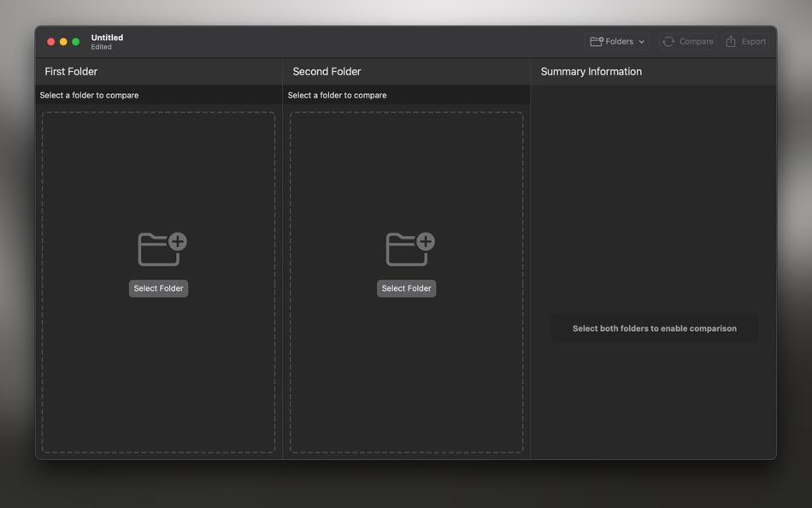Start an Export from the toolbar

[x=745, y=41]
